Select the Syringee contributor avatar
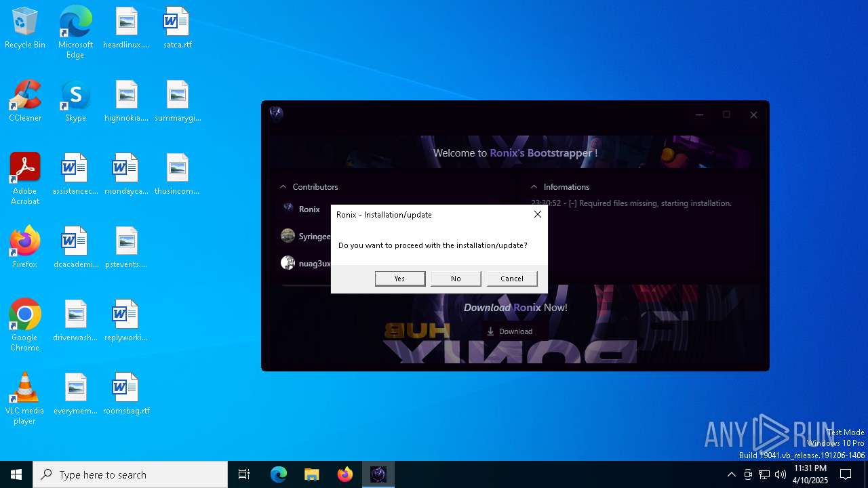This screenshot has height=488, width=868. [x=288, y=236]
